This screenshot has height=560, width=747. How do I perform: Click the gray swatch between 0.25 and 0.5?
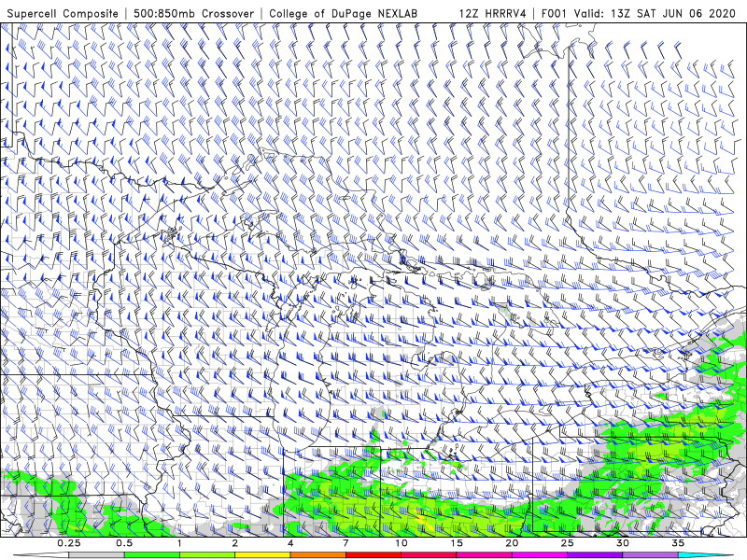coord(97,555)
